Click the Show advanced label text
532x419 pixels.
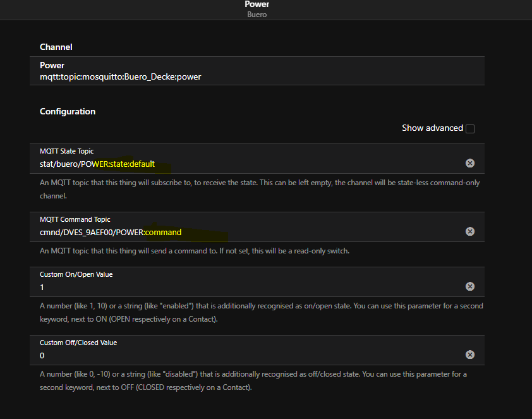coord(432,128)
